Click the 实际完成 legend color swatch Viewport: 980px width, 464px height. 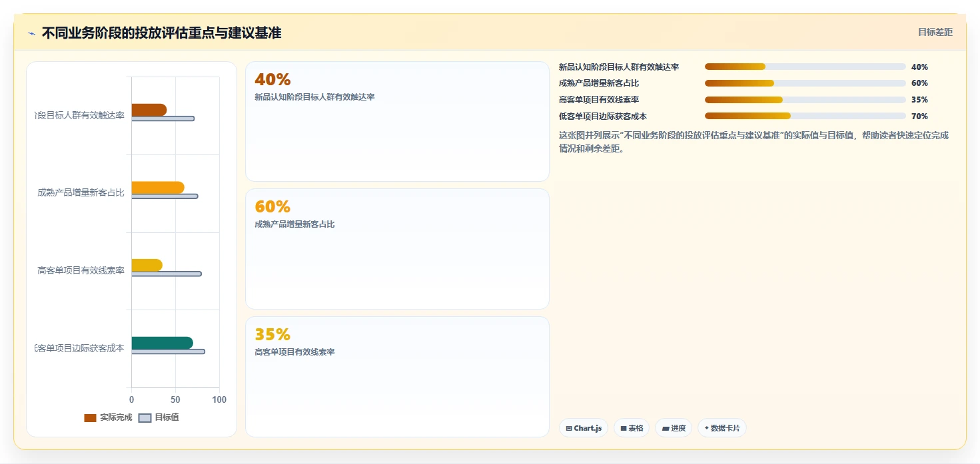(x=90, y=418)
